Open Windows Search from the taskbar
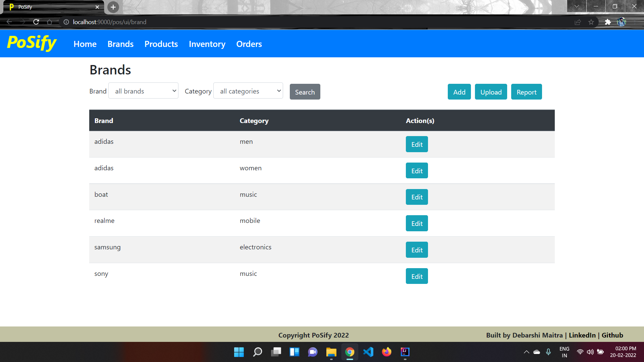Screen dimensions: 644x362 click(x=257, y=352)
